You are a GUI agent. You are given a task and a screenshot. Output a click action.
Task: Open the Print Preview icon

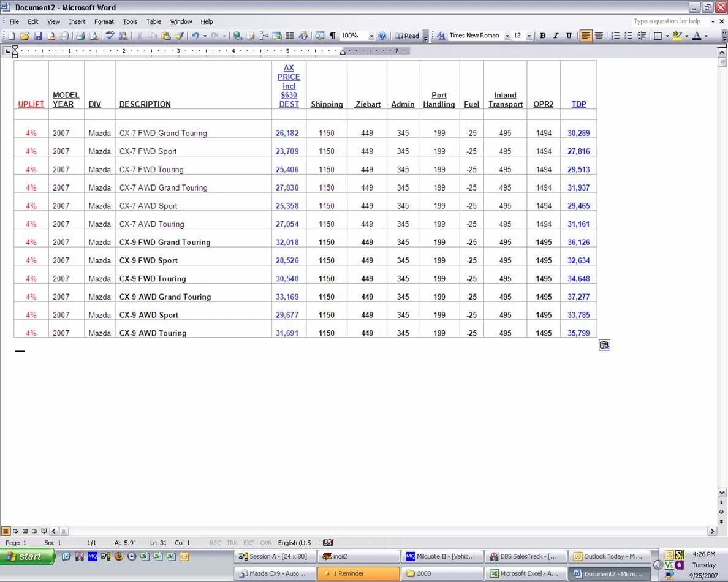click(x=93, y=36)
